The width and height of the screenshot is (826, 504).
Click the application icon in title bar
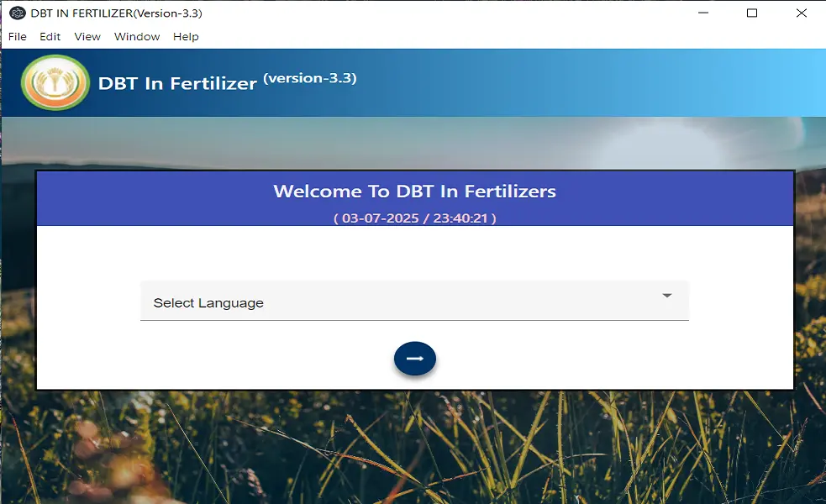(11, 13)
